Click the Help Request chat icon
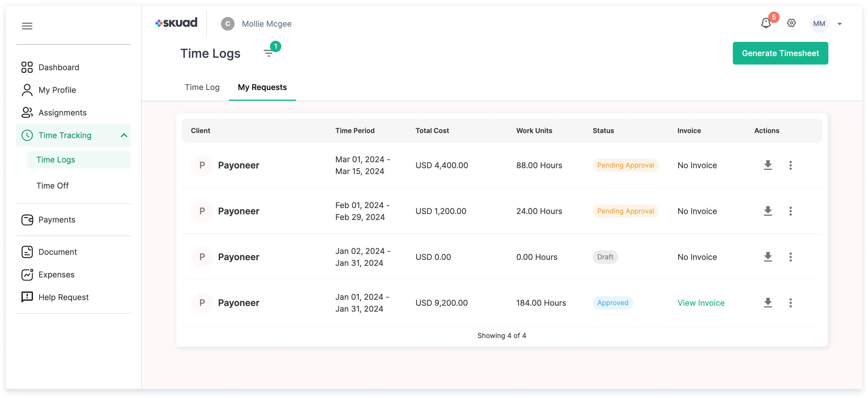Image resolution: width=868 pixels, height=398 pixels. 27,297
